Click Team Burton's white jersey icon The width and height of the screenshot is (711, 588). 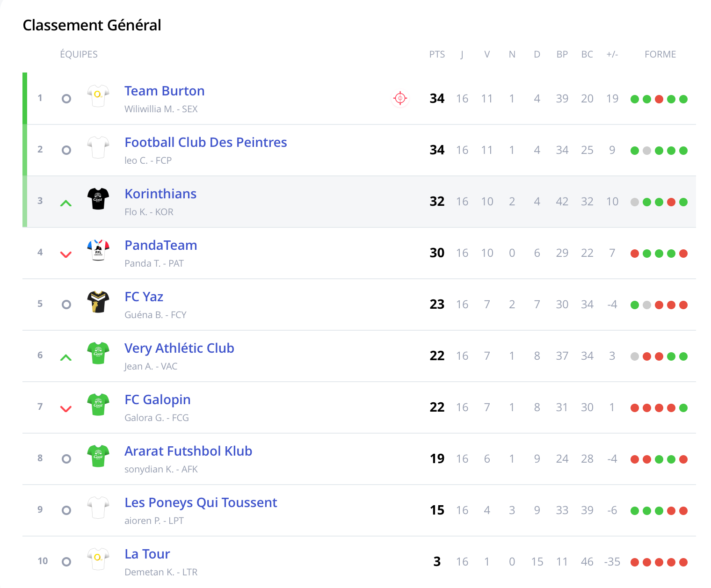[98, 96]
